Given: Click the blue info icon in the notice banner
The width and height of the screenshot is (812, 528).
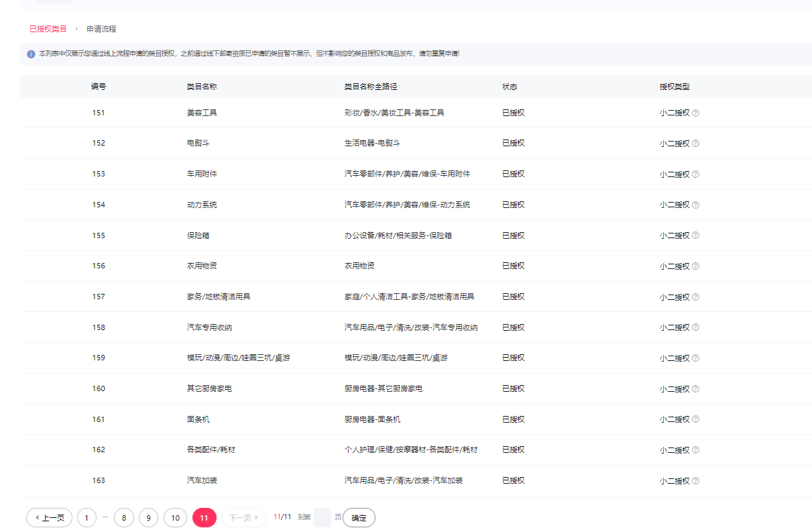Looking at the screenshot, I should [31, 54].
